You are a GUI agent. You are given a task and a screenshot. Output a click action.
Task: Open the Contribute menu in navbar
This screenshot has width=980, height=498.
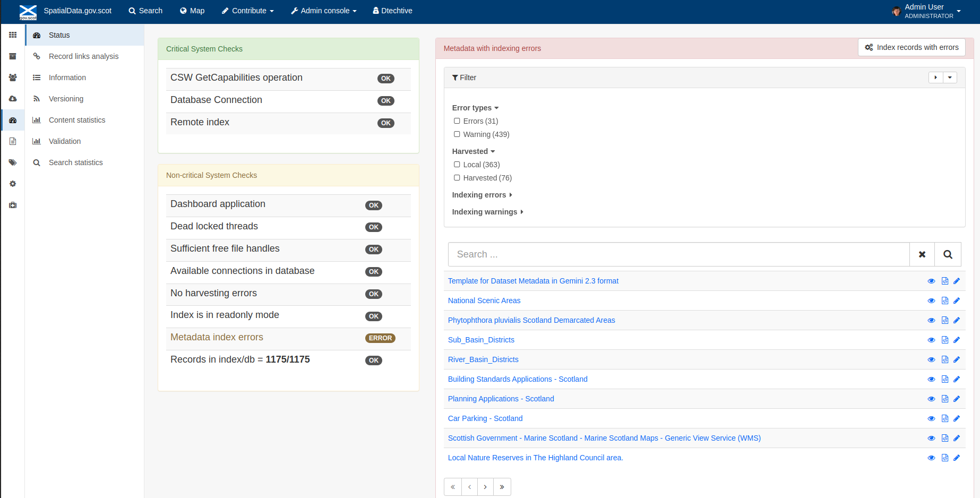pos(248,11)
